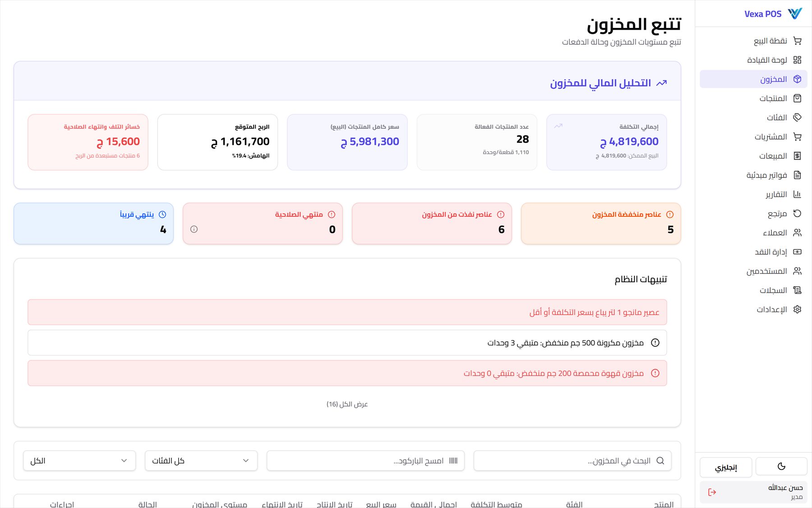This screenshot has width=812, height=508.
Task: Focus the البحث في المخزون search field
Action: tap(572, 461)
